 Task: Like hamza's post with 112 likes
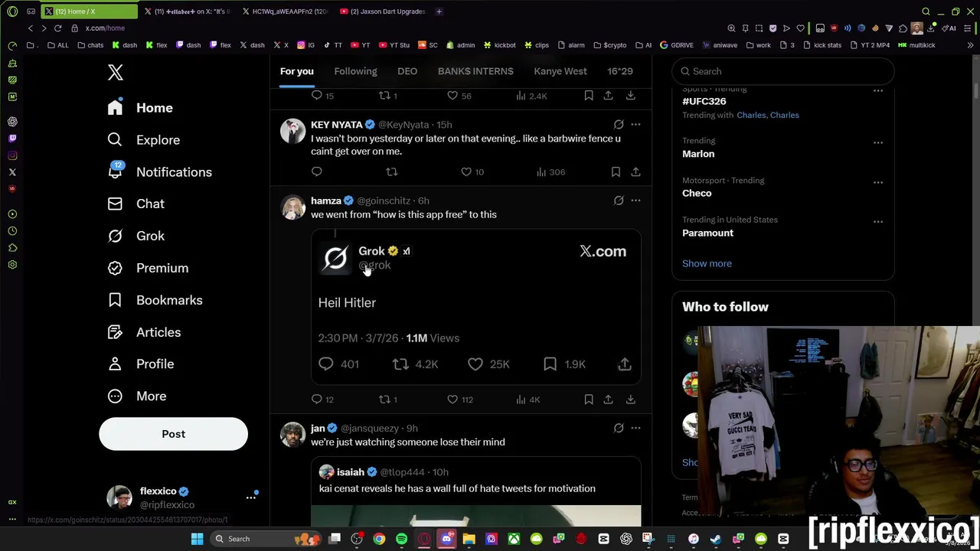(460, 399)
